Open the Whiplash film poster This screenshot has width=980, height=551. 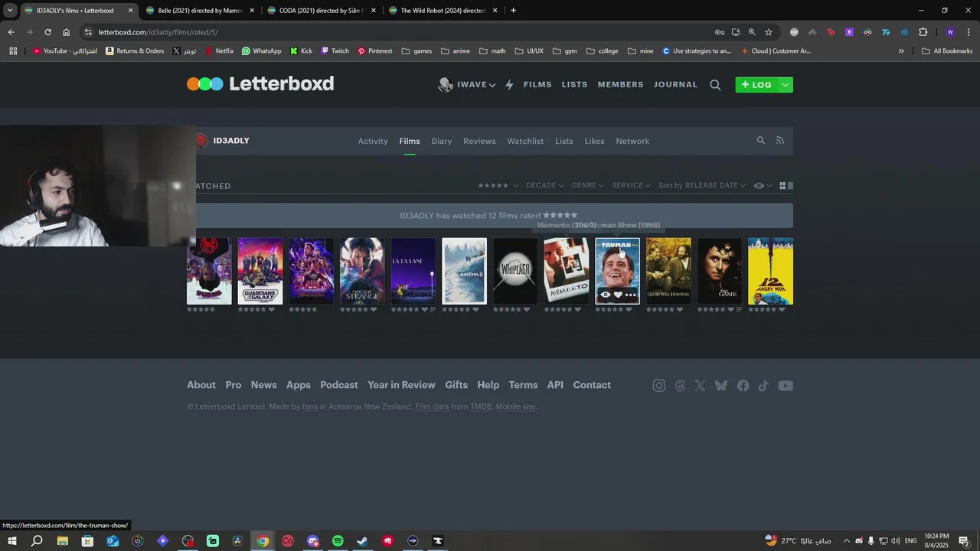515,271
